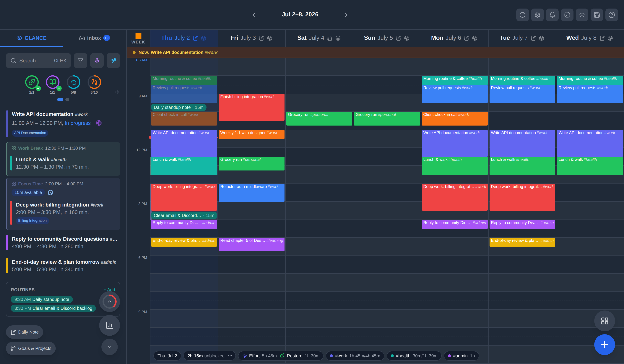Open the footsteps habit ring
Viewport: 624px width, 364px height.
click(94, 82)
